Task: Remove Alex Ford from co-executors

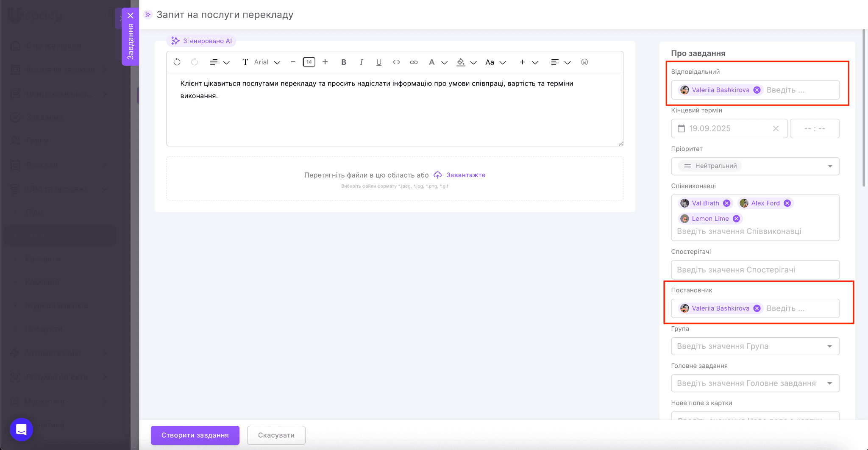Action: 787,203
